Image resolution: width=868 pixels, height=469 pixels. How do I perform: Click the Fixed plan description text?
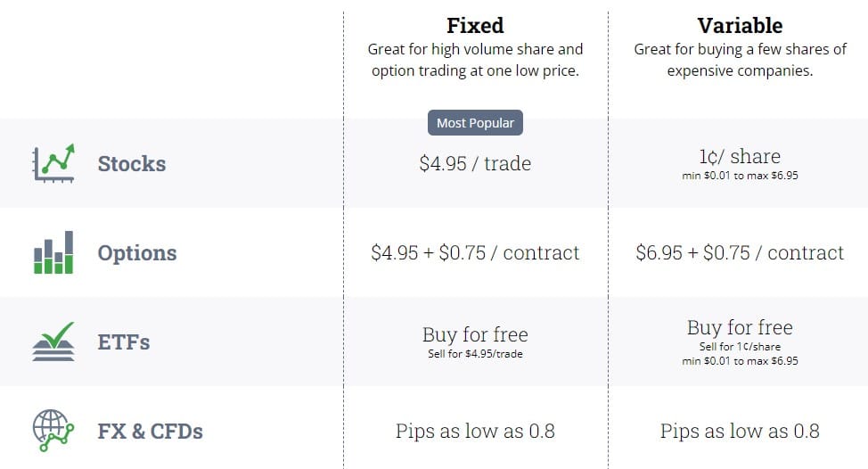(475, 60)
